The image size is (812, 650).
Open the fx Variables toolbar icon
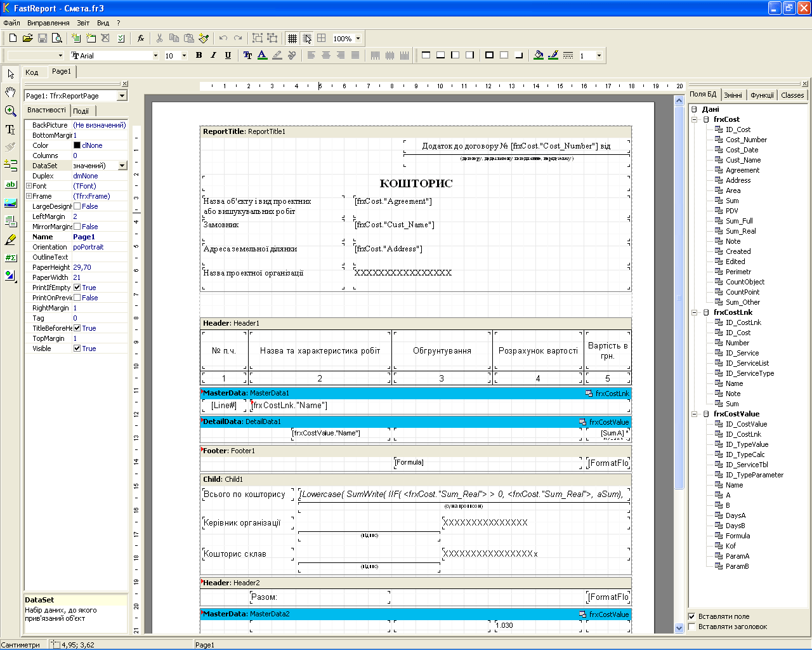click(140, 38)
